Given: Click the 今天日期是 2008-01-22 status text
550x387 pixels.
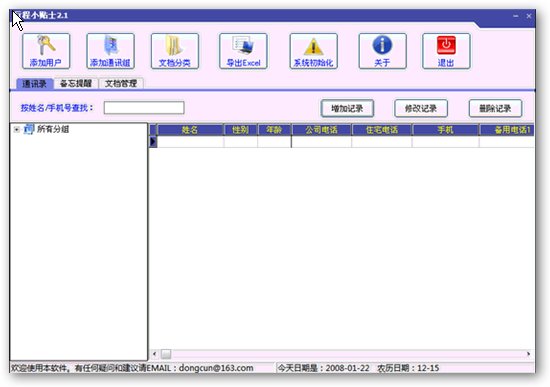Looking at the screenshot, I should [324, 368].
